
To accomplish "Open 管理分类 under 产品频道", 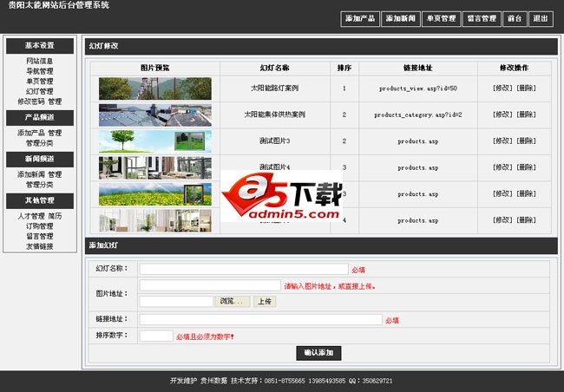I will 40,143.
